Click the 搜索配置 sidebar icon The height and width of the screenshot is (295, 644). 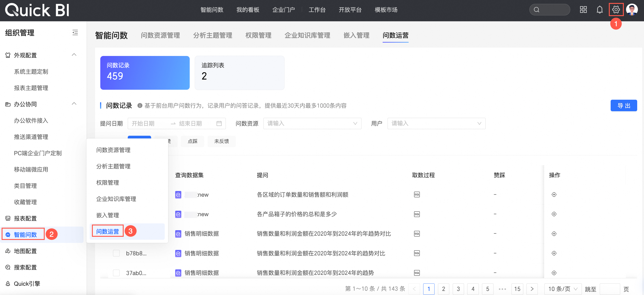point(8,267)
